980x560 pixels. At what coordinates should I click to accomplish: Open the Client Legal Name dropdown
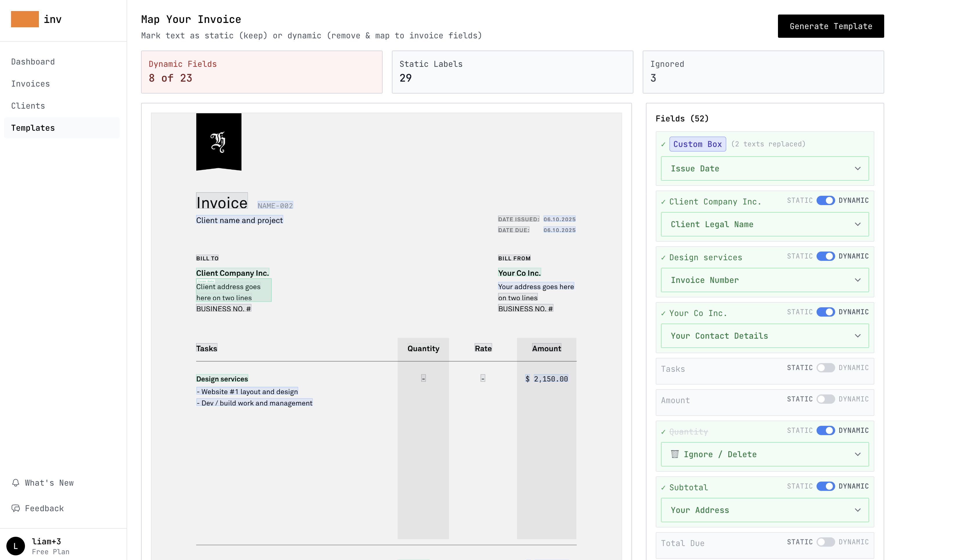[x=764, y=224]
